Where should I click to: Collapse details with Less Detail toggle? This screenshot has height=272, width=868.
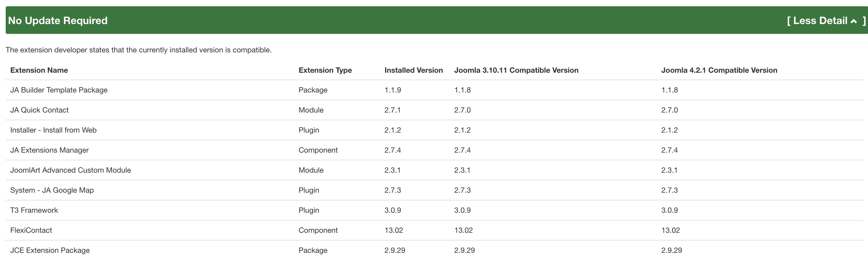coord(820,21)
